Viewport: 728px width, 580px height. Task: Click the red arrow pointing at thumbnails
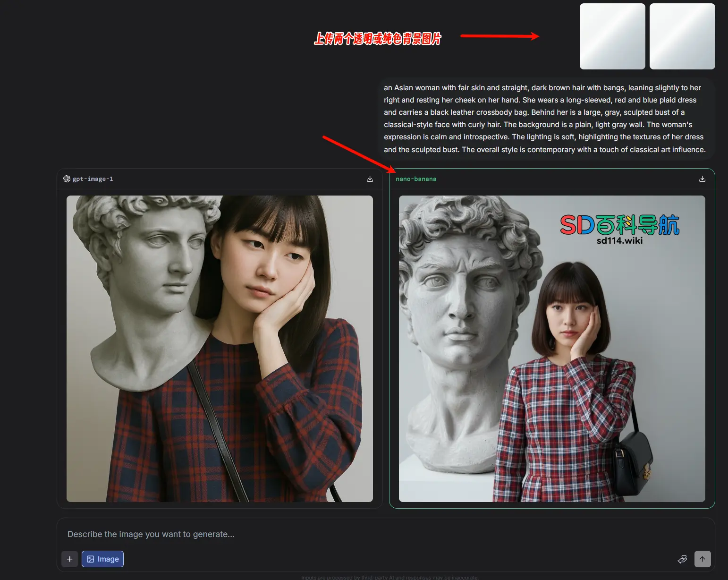click(499, 36)
